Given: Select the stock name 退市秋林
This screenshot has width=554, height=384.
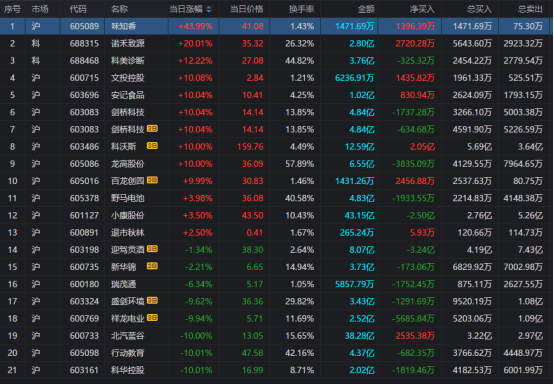Looking at the screenshot, I should tap(128, 232).
